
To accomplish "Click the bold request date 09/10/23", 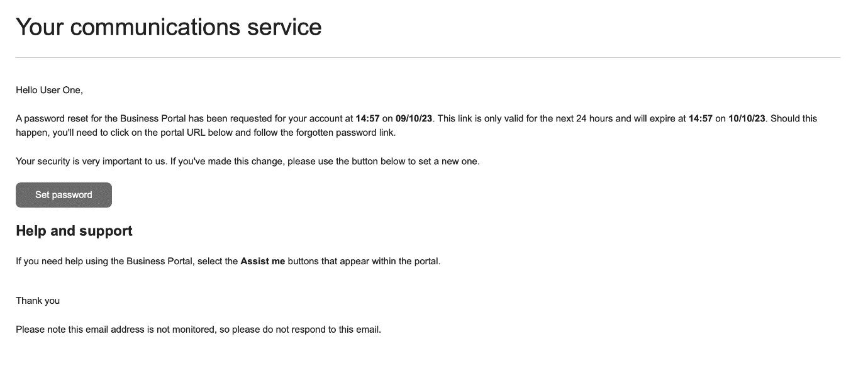I will pos(414,118).
